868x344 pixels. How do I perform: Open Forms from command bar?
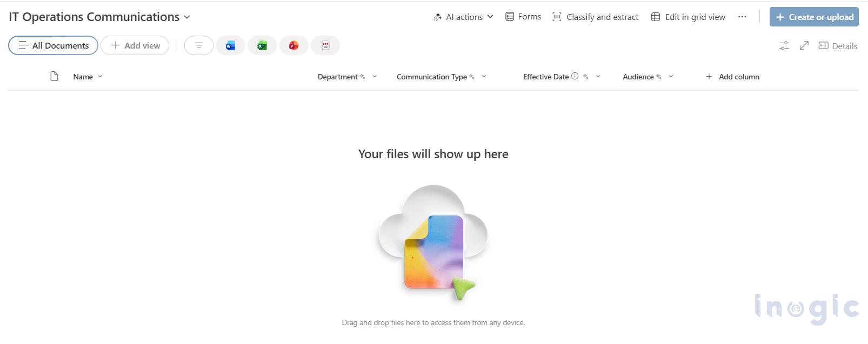click(x=523, y=17)
